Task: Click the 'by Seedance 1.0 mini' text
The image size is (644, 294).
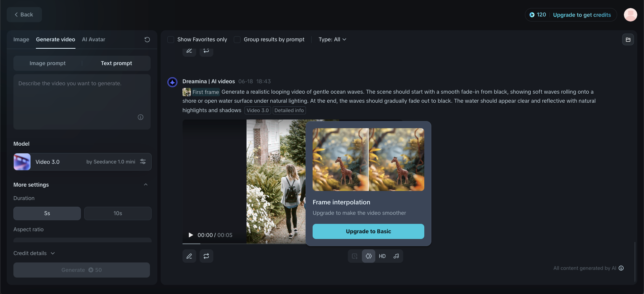Action: [x=111, y=162]
